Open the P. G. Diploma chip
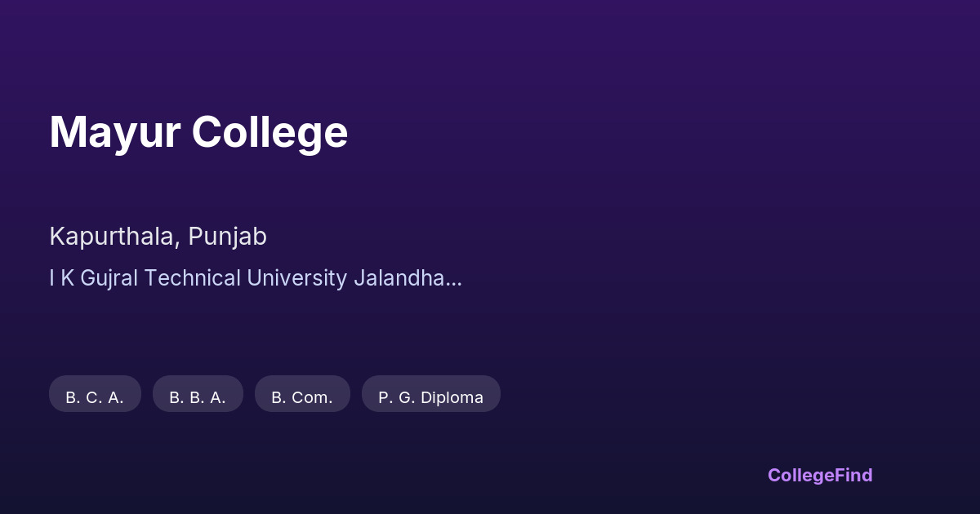The image size is (980, 514). [x=430, y=397]
